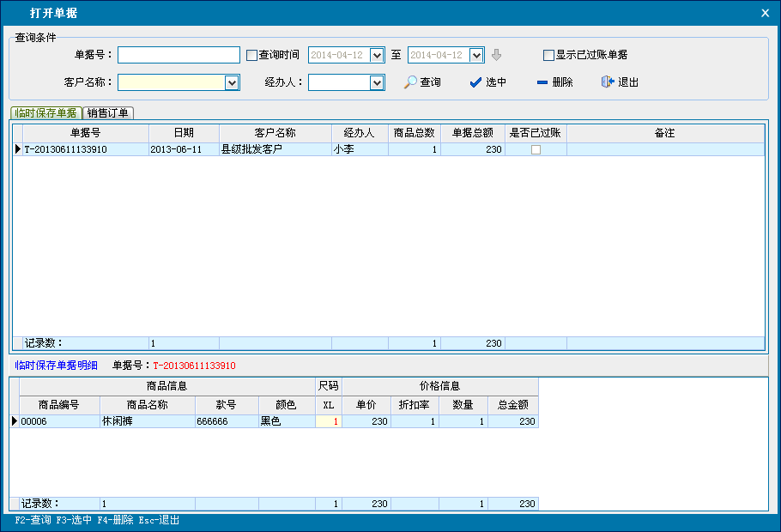The width and height of the screenshot is (781, 532).
Task: Click the row indicator arrow for product 00006
Action: tap(14, 421)
